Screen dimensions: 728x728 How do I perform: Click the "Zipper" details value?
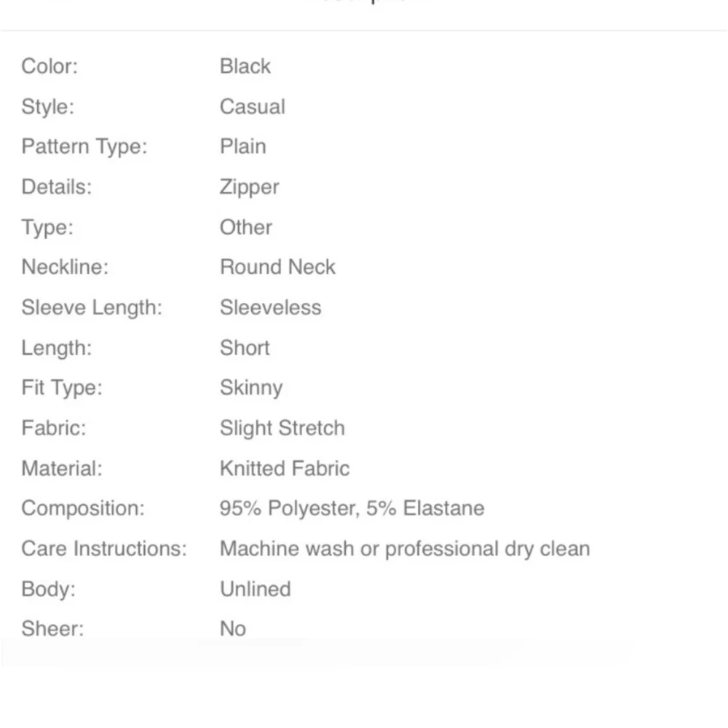click(249, 187)
